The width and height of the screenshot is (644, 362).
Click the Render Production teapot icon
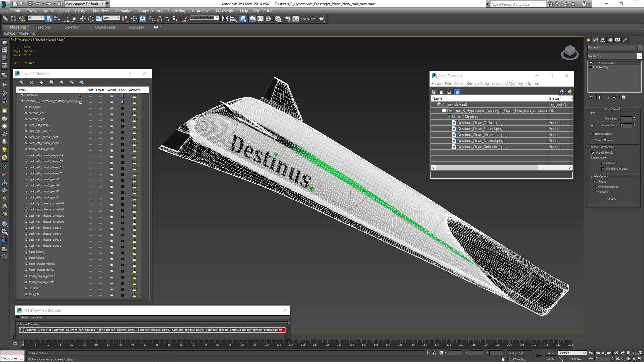tap(321, 19)
